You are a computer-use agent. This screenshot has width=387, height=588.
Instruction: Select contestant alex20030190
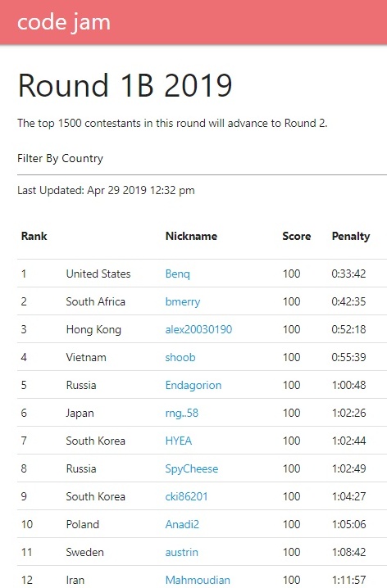[x=198, y=329]
